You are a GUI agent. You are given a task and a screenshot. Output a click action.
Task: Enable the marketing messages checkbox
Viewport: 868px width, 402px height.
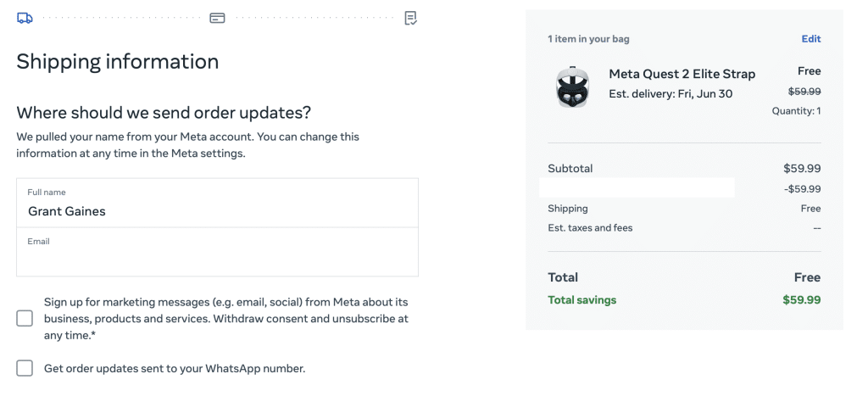click(x=25, y=318)
